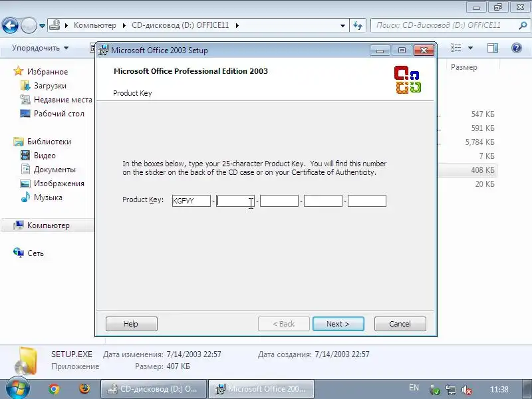Focus the second product key field

[x=235, y=201]
